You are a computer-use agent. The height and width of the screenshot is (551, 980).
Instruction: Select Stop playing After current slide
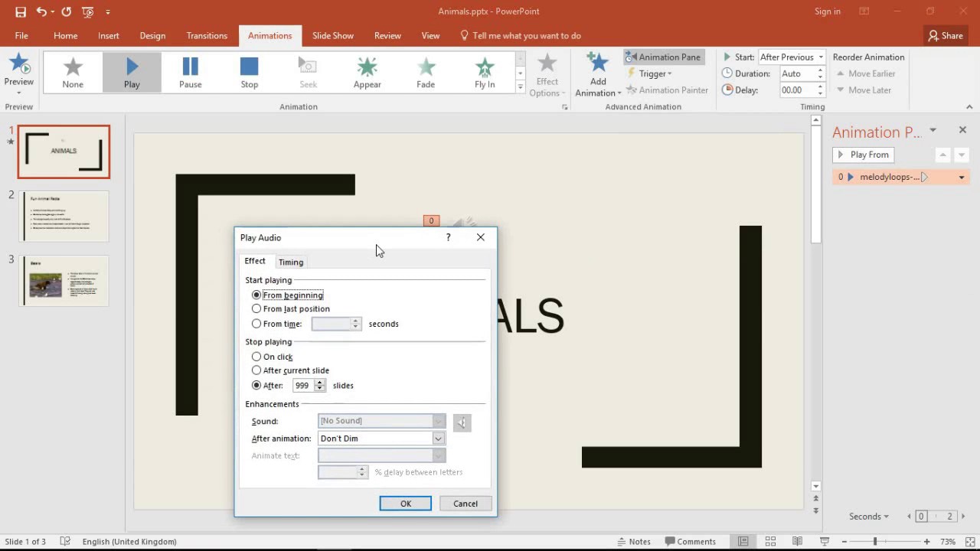256,370
